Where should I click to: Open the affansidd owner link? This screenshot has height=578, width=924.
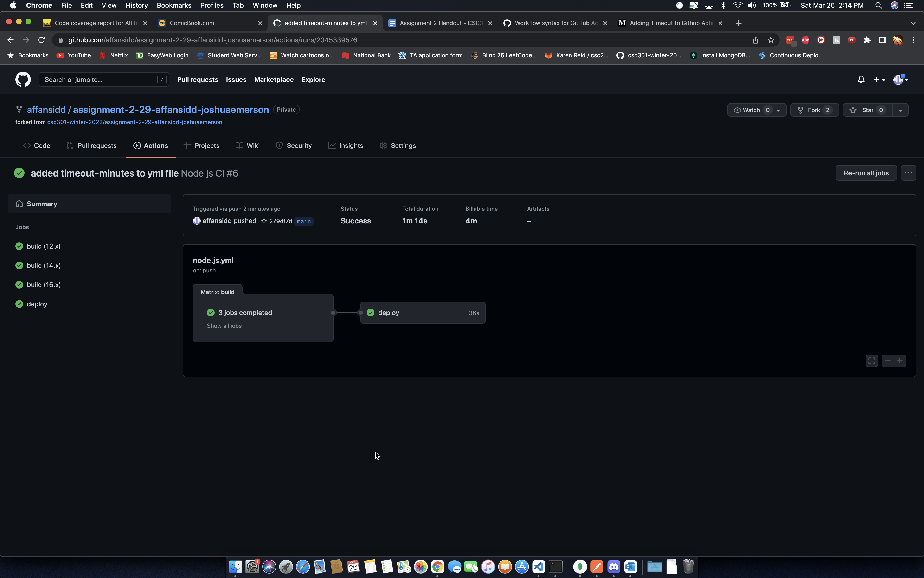click(x=46, y=110)
